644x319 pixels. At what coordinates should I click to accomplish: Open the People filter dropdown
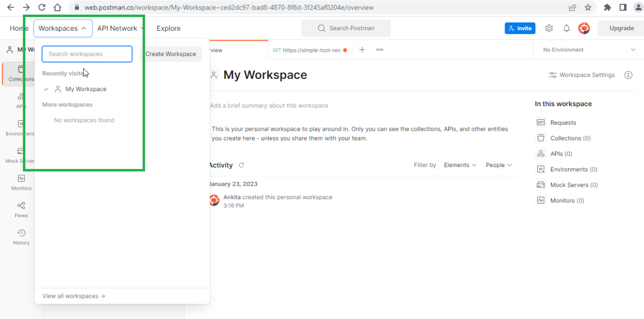tap(498, 165)
